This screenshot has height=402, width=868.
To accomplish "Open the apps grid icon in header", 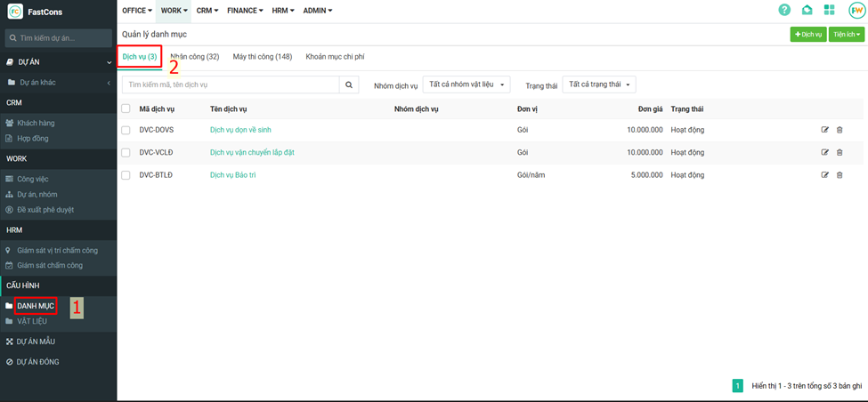I will pos(829,11).
